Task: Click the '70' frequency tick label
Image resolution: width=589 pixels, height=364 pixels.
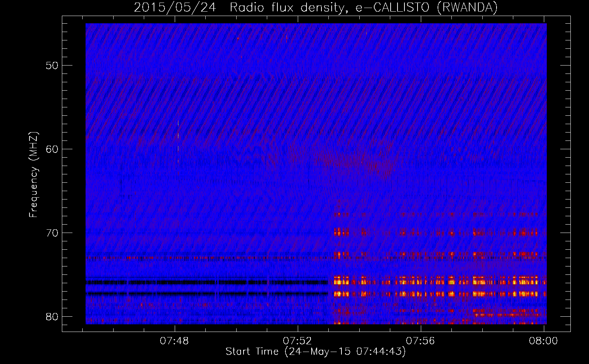Action: pos(52,233)
